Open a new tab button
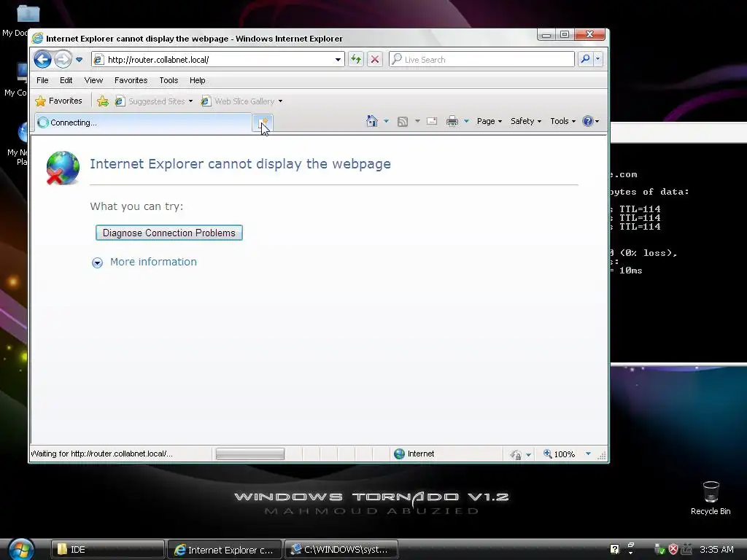 coord(263,122)
